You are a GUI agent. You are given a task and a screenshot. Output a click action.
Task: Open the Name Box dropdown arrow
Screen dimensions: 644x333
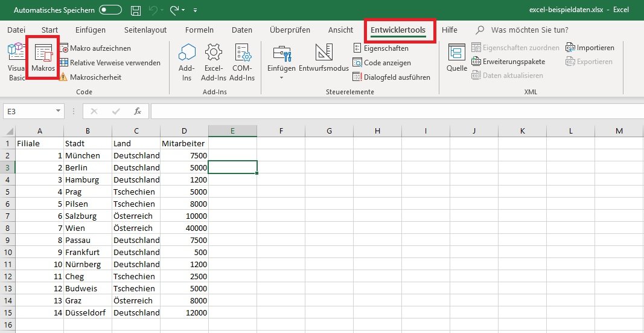[58, 111]
